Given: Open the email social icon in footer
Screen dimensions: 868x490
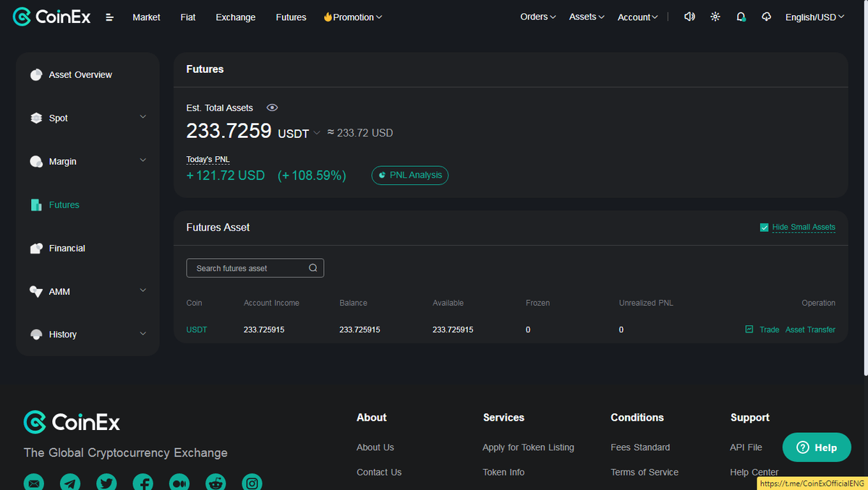Looking at the screenshot, I should [x=34, y=483].
